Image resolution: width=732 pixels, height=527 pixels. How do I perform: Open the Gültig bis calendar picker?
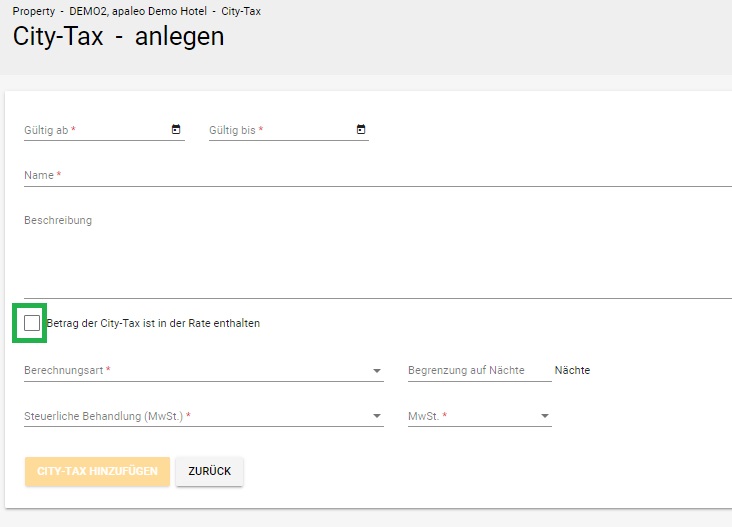point(361,129)
